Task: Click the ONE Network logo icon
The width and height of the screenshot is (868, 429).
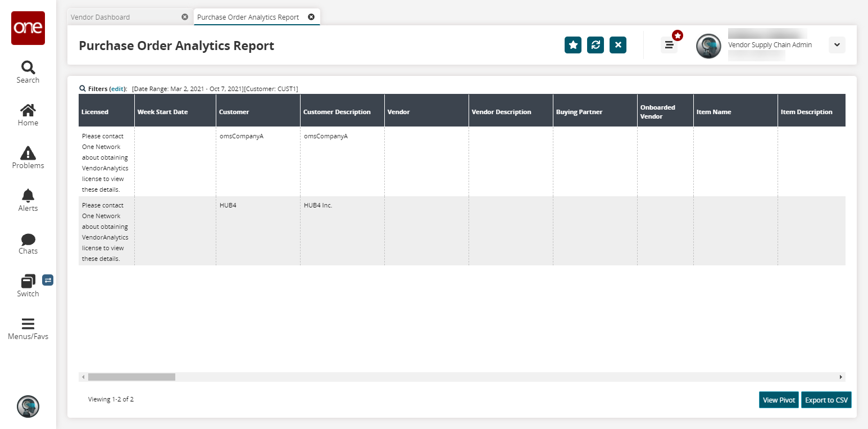Action: 28,28
